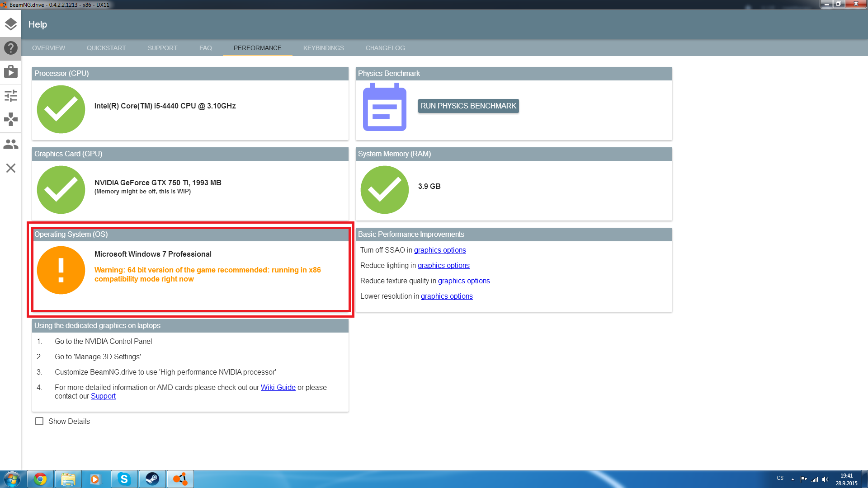Open the controls gamepad sidebar icon

(x=11, y=120)
